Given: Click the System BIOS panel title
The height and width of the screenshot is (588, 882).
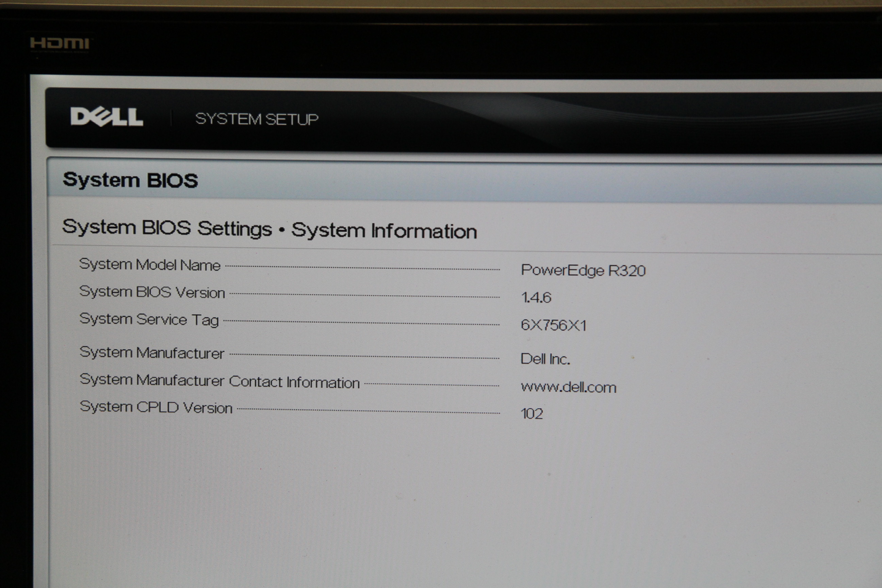Looking at the screenshot, I should click(x=130, y=180).
